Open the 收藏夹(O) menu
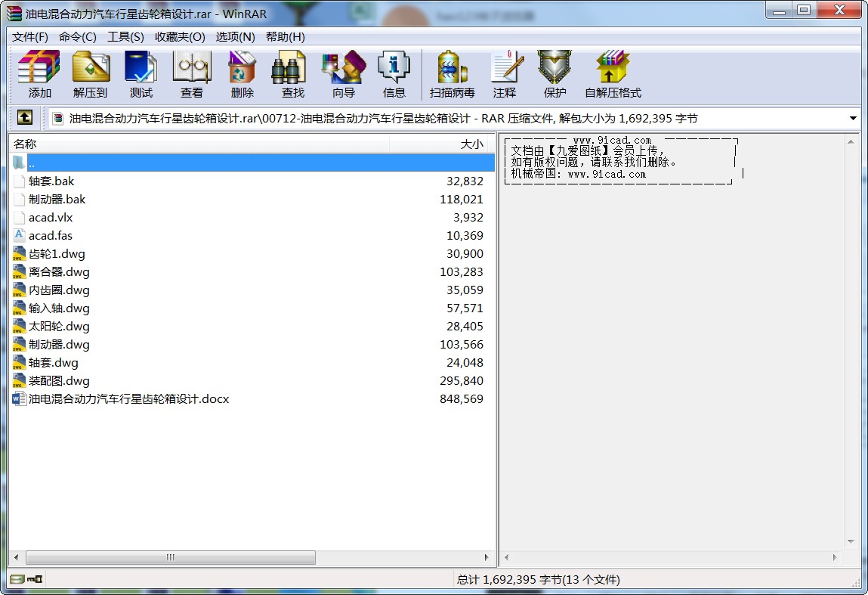Image resolution: width=868 pixels, height=595 pixels. coord(180,36)
